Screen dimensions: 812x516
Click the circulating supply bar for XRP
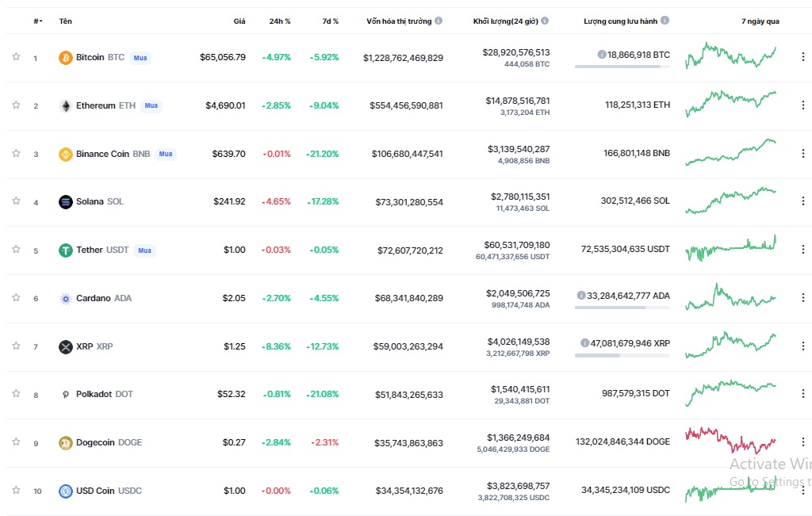pyautogui.click(x=622, y=356)
